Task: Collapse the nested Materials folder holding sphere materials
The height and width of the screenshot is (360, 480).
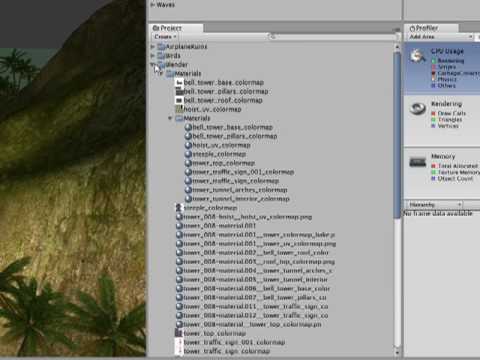Action: point(171,118)
